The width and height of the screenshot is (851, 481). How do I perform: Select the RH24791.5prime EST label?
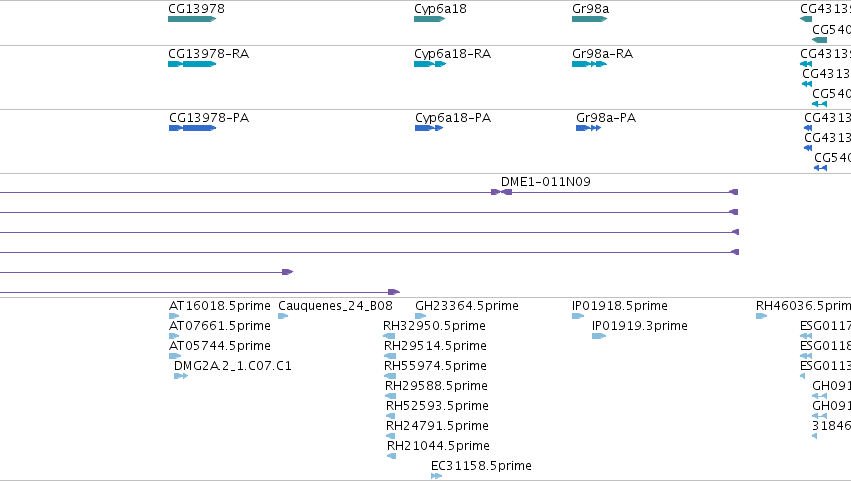coord(437,426)
